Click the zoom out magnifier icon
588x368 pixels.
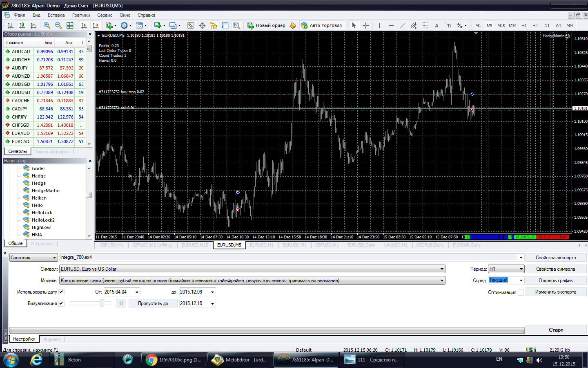(58, 25)
